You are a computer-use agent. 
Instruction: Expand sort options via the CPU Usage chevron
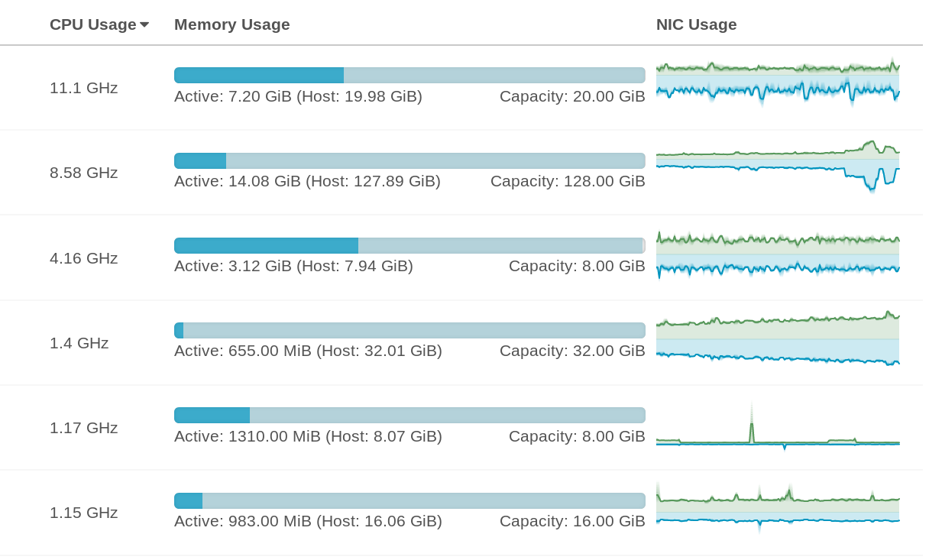click(x=145, y=24)
